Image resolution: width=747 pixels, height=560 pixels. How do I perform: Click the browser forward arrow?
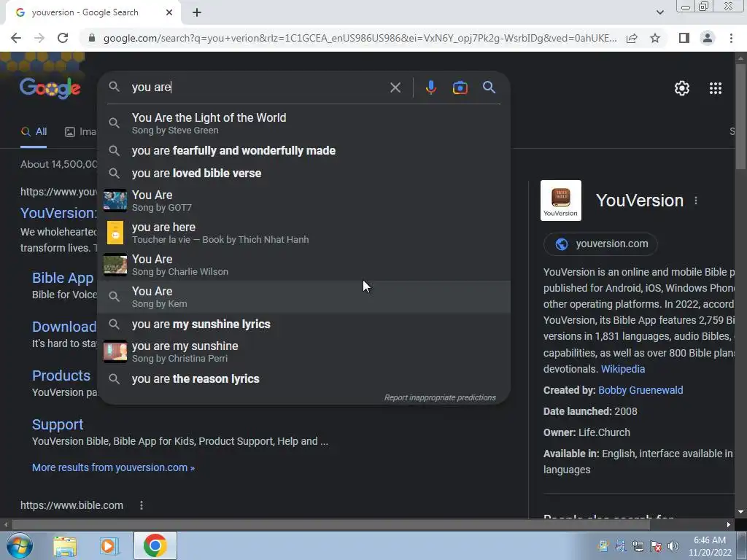click(x=39, y=38)
